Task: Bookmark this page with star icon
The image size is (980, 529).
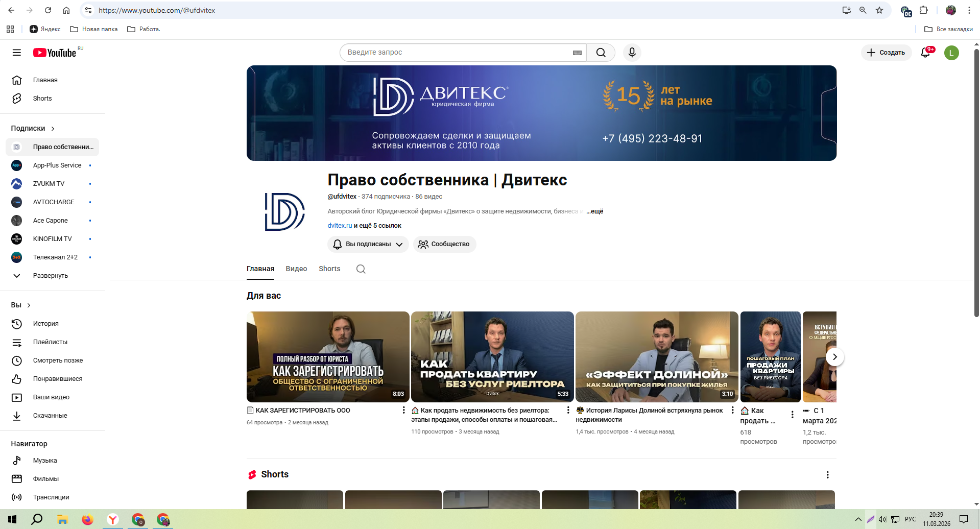Action: click(x=879, y=10)
